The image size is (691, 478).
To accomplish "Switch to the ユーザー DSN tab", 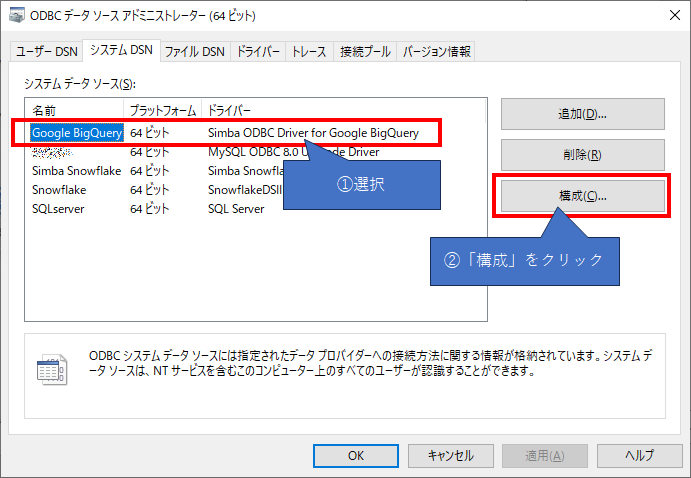I will tap(46, 52).
